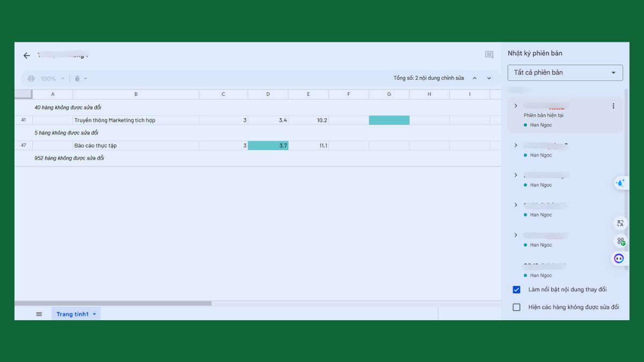Open the Monica AI assistant icon

[619, 258]
